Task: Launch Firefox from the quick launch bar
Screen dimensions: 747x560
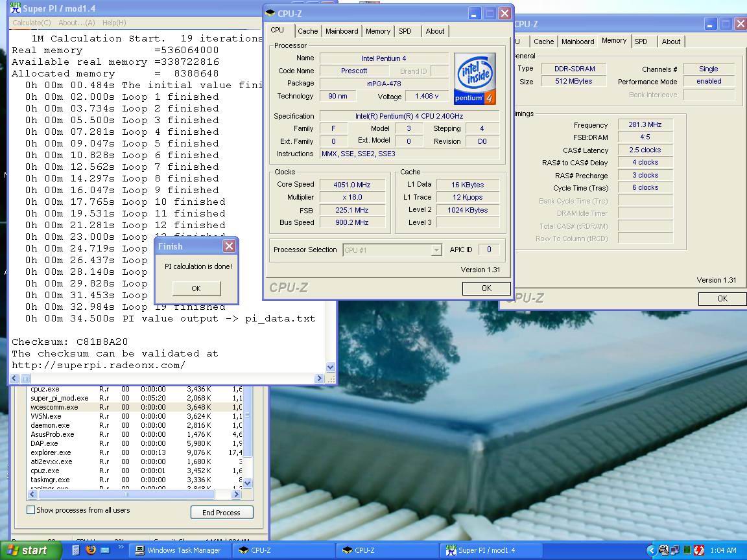Action: [x=91, y=550]
